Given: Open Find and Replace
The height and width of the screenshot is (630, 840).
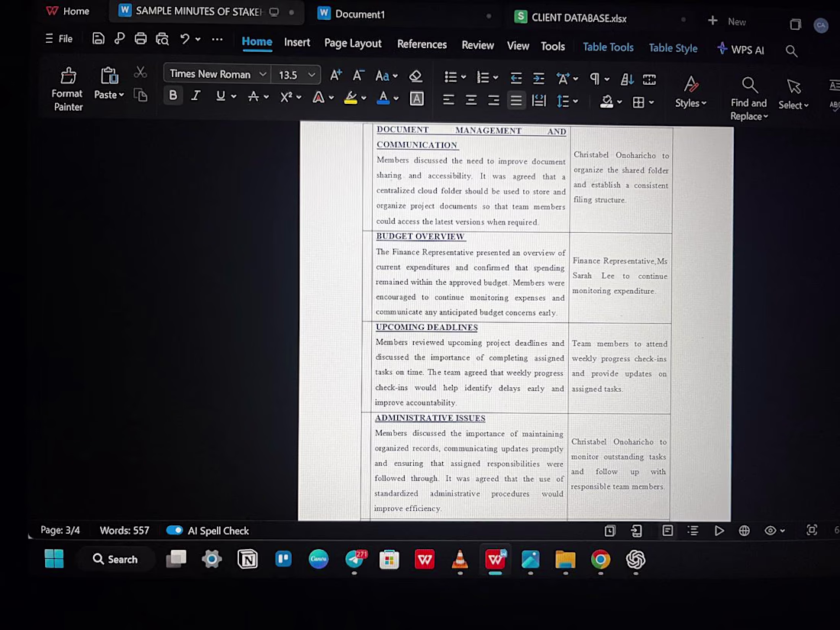Looking at the screenshot, I should pyautogui.click(x=748, y=99).
